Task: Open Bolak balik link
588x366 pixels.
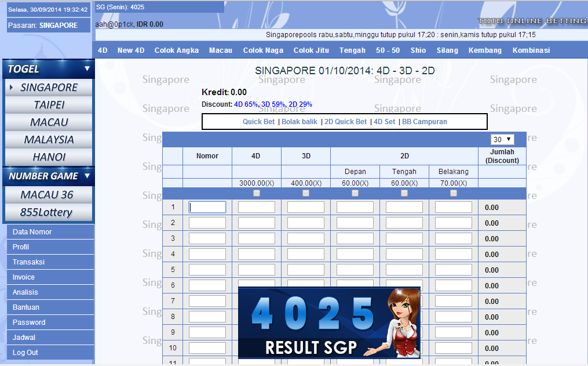Action: coord(300,122)
